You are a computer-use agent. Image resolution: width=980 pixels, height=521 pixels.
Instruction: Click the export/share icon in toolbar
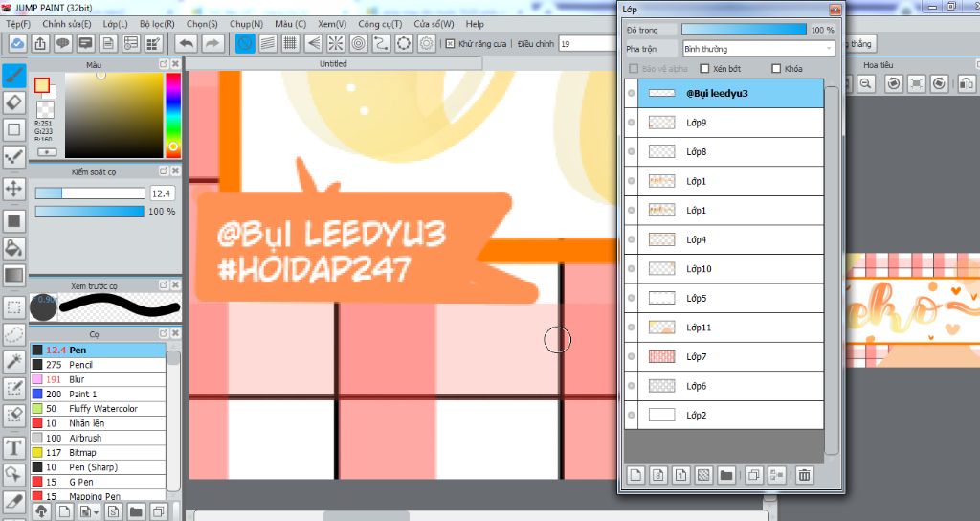(40, 43)
